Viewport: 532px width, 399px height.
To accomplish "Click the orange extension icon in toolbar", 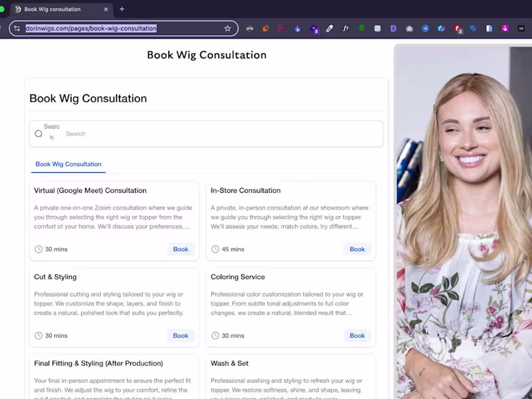I will click(265, 29).
